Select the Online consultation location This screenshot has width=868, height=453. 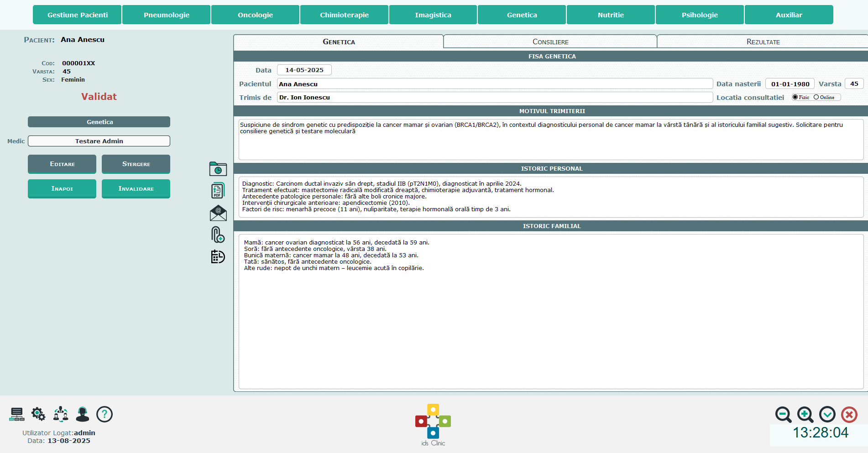(x=816, y=97)
